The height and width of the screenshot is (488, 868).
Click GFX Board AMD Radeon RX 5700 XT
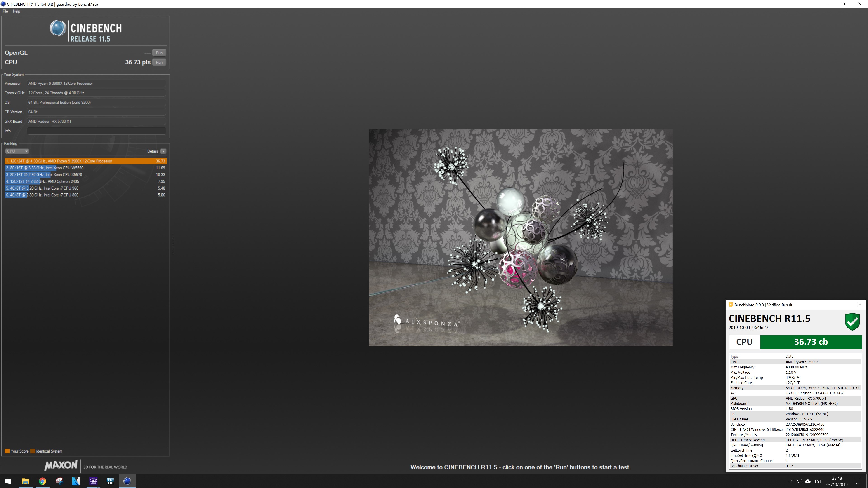pyautogui.click(x=96, y=121)
